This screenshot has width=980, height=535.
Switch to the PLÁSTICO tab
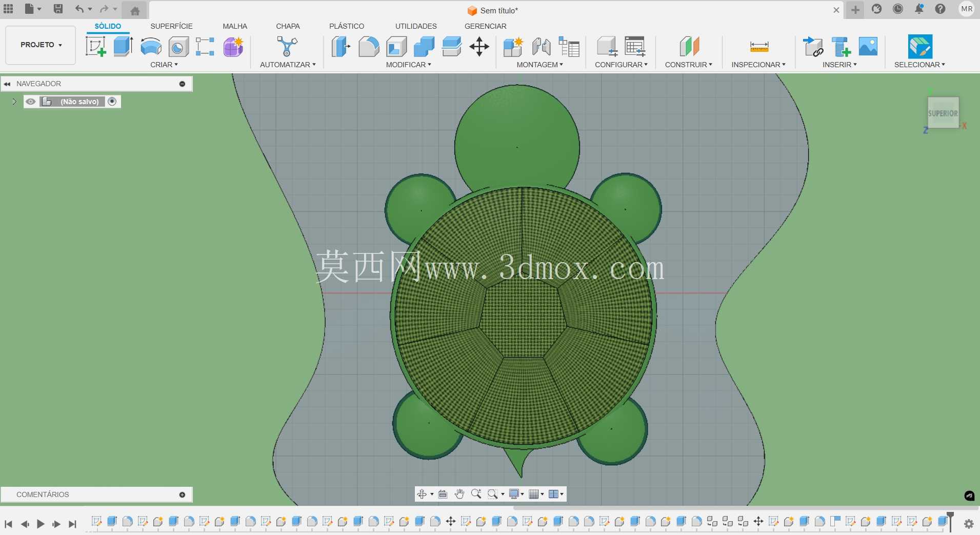point(347,26)
